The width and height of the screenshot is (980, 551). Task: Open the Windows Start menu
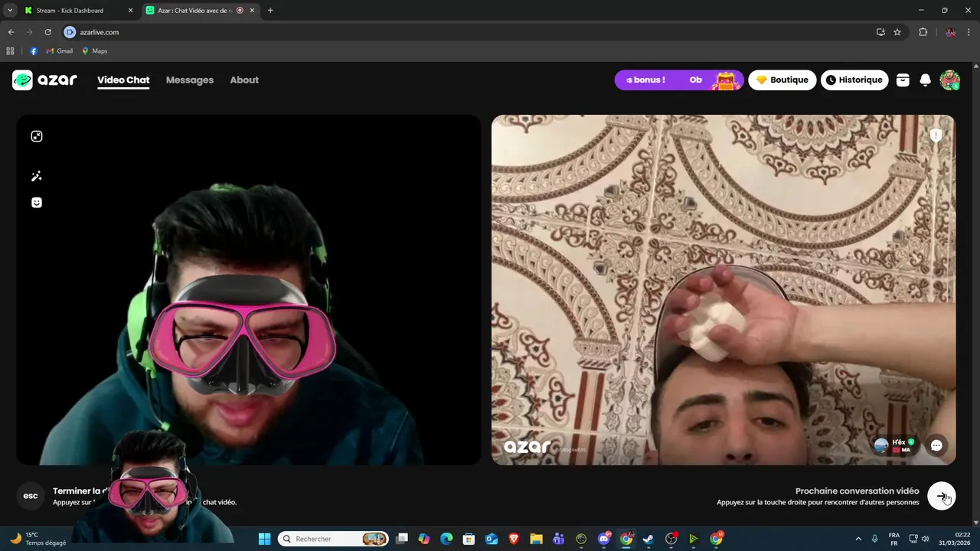coord(264,539)
